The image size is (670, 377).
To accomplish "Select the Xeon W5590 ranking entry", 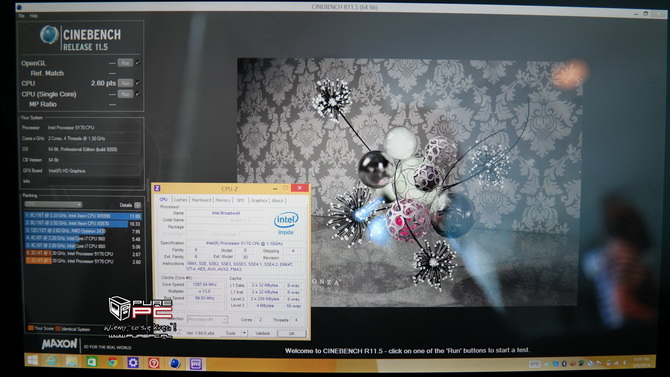I will click(x=82, y=216).
